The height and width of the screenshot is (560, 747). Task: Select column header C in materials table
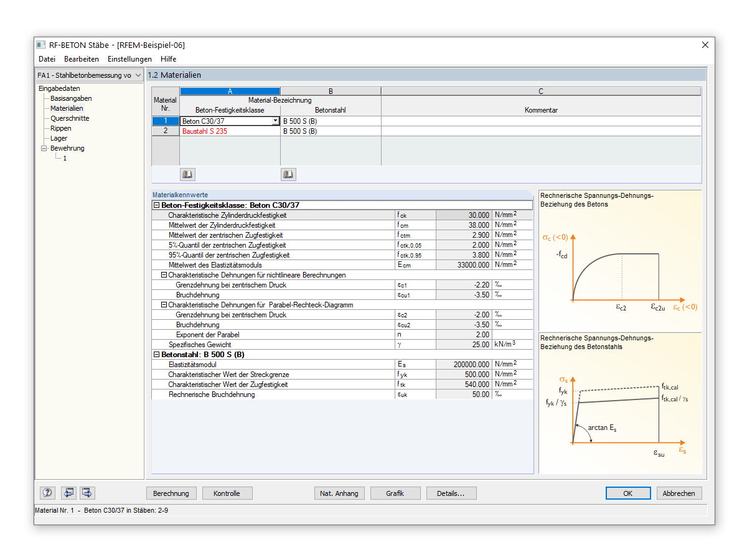point(541,91)
